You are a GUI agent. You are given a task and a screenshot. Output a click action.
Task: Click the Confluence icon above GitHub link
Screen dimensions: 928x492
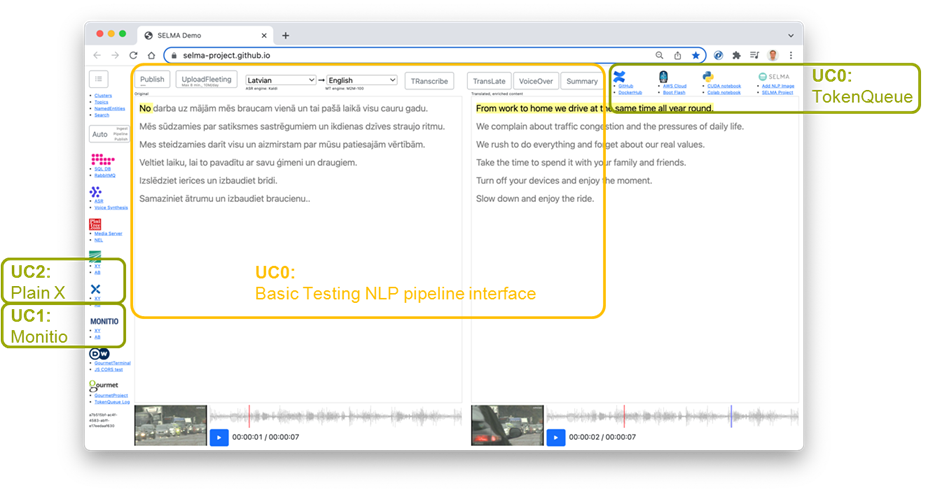[x=619, y=76]
